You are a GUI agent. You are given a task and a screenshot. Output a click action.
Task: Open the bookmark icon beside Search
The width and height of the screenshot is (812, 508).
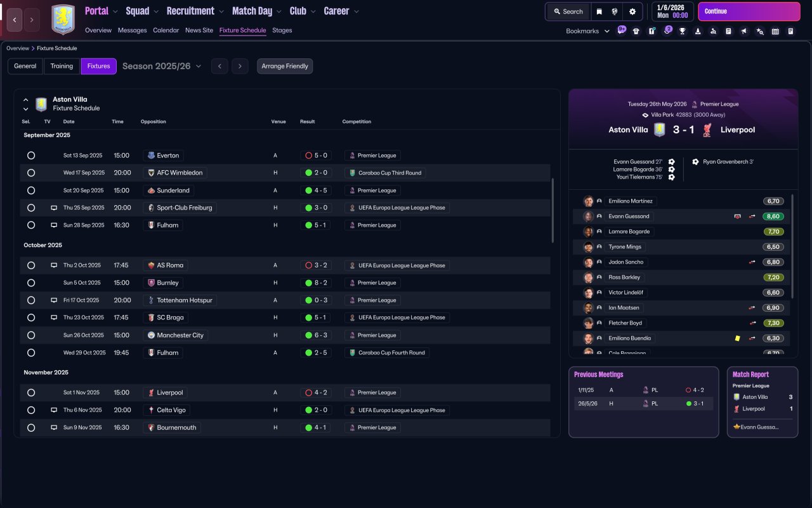[599, 11]
